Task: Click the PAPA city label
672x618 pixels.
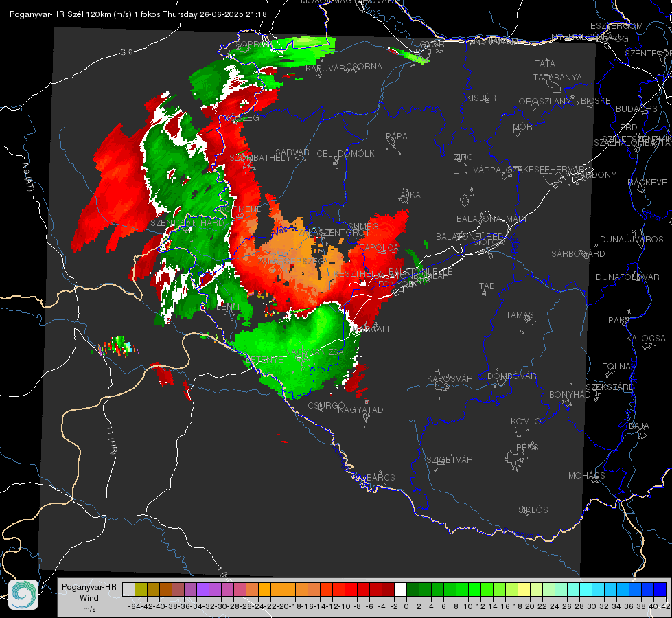Action: (x=397, y=136)
